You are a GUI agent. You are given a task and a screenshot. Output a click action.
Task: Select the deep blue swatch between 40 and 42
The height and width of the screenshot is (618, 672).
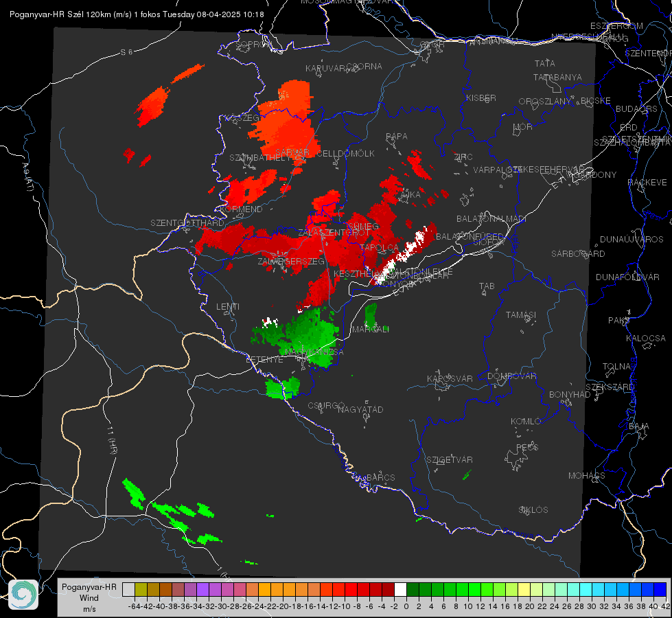coord(660,589)
